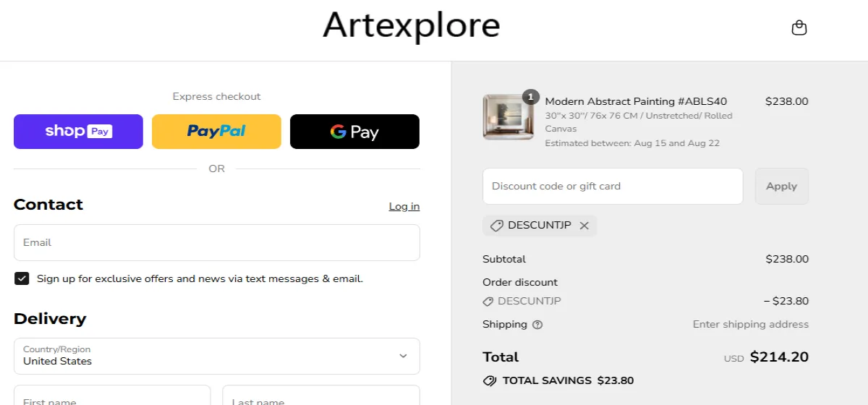This screenshot has width=868, height=405.
Task: Click the First name field
Action: point(112,395)
